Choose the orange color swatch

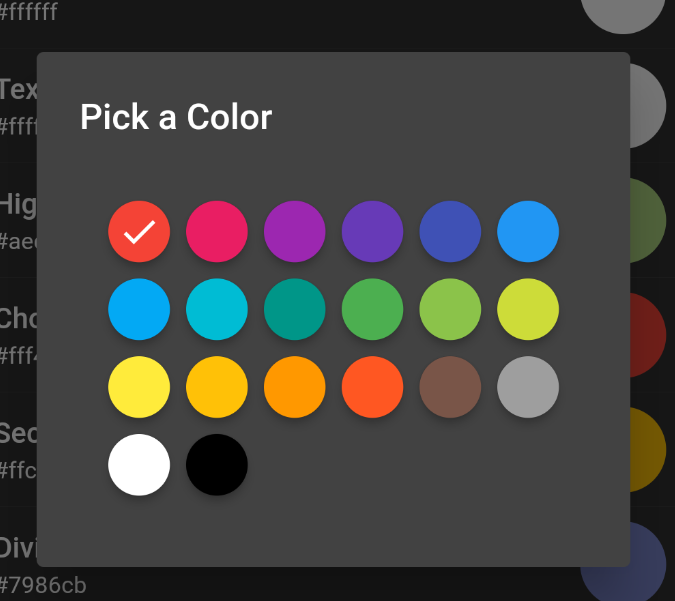coord(295,387)
